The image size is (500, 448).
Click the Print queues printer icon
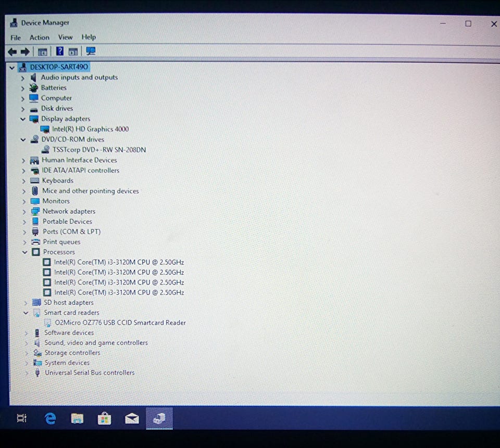(x=36, y=242)
